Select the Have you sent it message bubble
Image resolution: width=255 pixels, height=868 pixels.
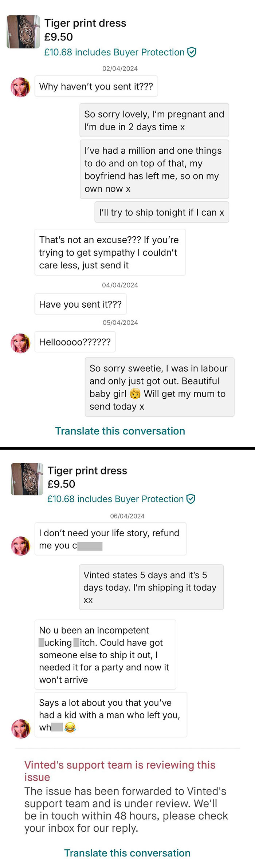[81, 304]
